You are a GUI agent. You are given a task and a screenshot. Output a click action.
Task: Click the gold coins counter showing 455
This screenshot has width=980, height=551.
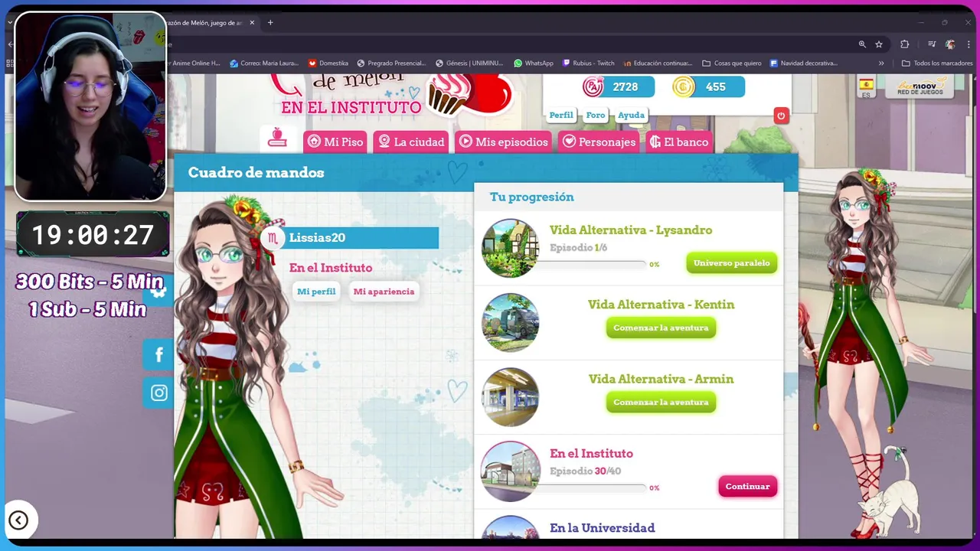click(708, 86)
